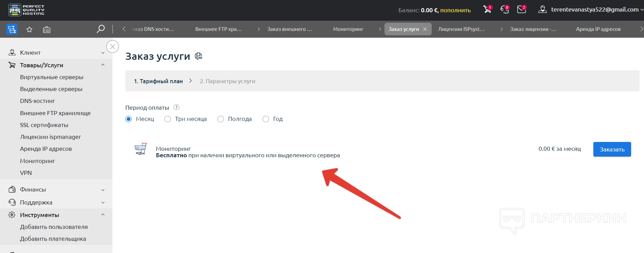Screen dimensions: 644x253
Task: Switch to the Заказ лицензии -… tab
Action: click(533, 29)
